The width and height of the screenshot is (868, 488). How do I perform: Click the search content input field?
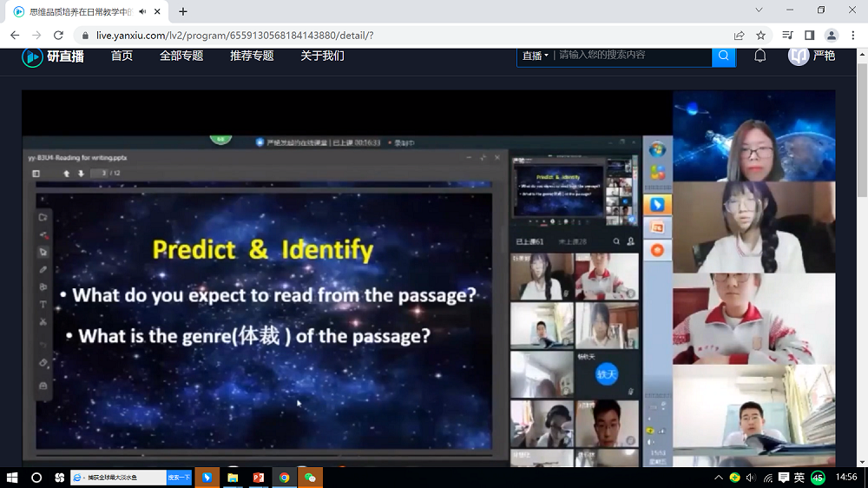click(632, 56)
